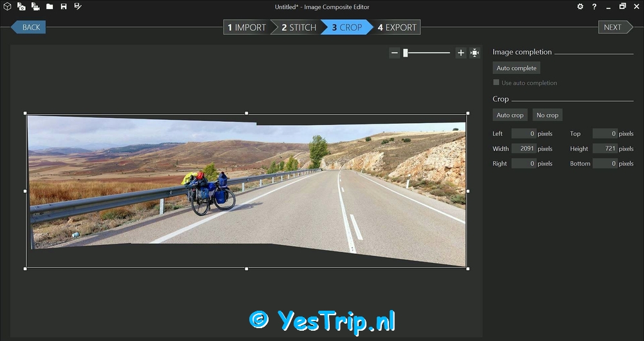The width and height of the screenshot is (644, 341).
Task: Fit panorama to view
Action: pyautogui.click(x=475, y=53)
